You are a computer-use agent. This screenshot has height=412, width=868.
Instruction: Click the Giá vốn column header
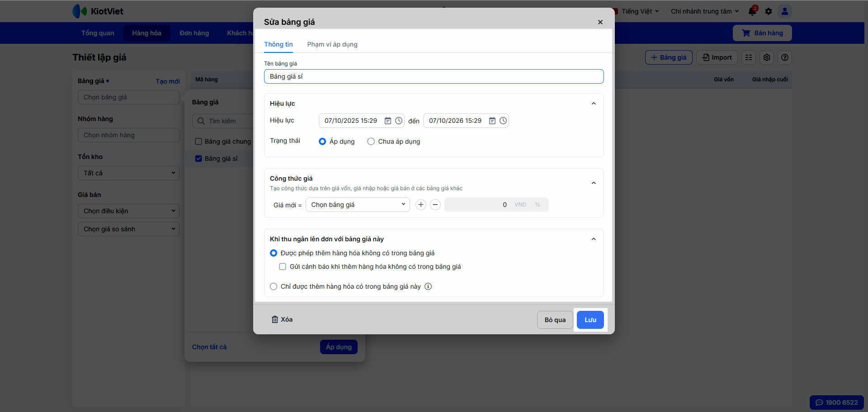[724, 80]
